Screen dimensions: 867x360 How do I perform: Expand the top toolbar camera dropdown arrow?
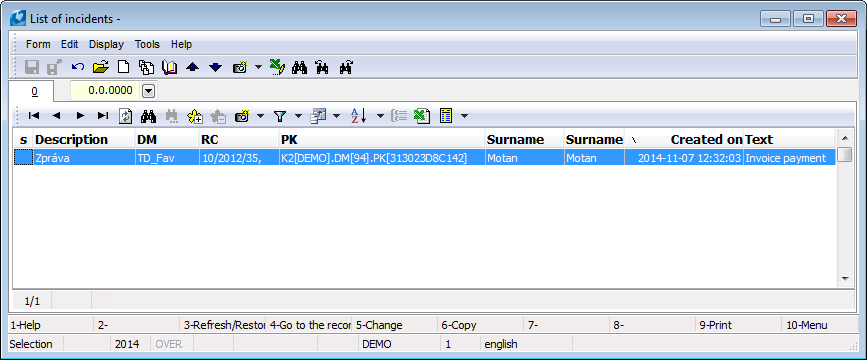click(258, 68)
